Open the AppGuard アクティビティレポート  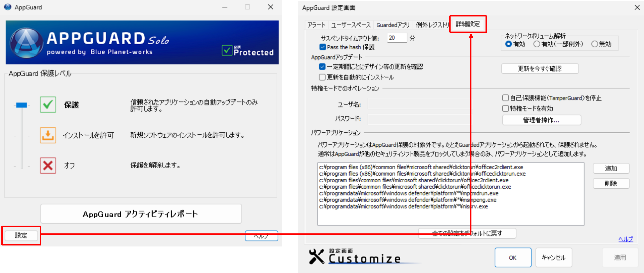click(x=141, y=214)
